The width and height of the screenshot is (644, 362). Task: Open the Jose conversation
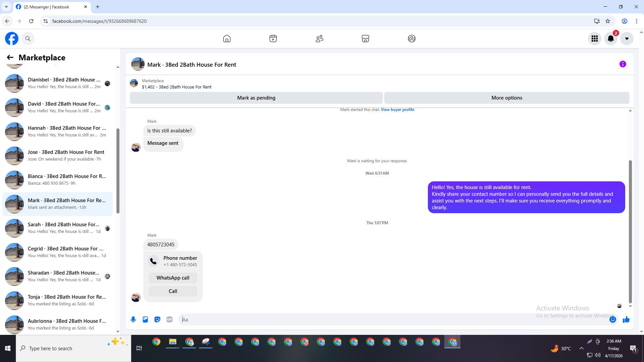(57, 156)
